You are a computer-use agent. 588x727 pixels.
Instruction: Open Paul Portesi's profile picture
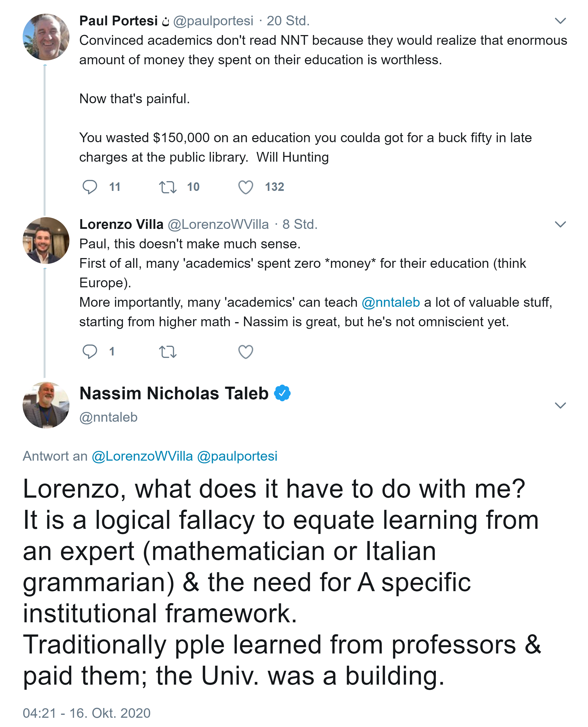pyautogui.click(x=46, y=37)
